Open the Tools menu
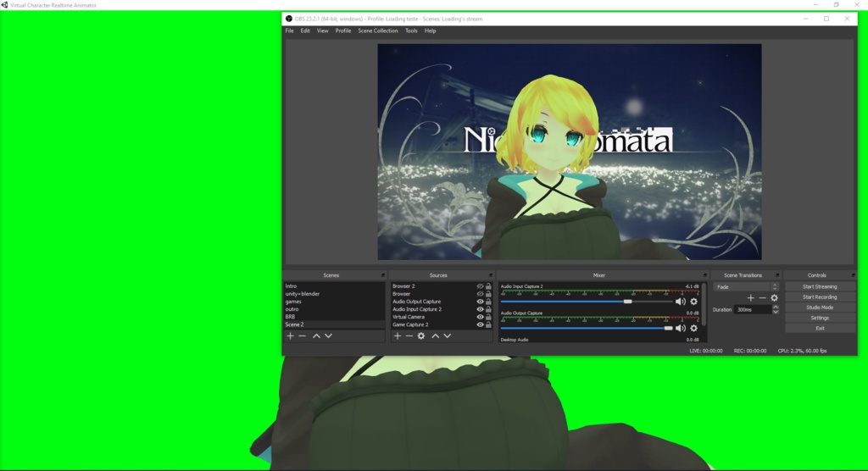This screenshot has height=471, width=868. point(411,31)
